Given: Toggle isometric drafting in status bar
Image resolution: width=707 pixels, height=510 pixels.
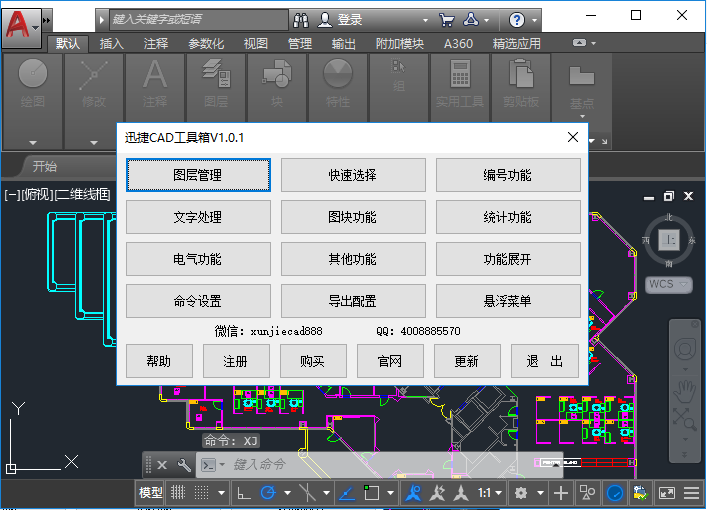Looking at the screenshot, I should point(308,493).
